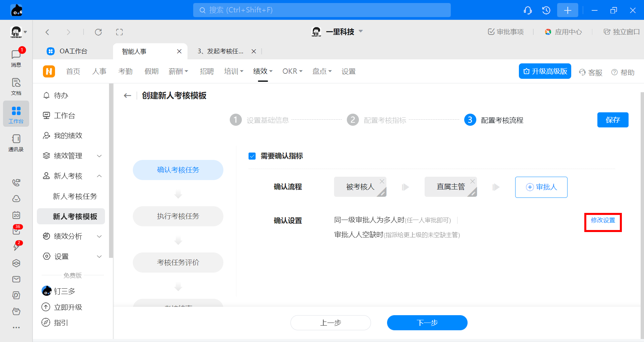Expand the 绩效管理 sidebar section
Screen dimensions: 644x342
point(99,156)
